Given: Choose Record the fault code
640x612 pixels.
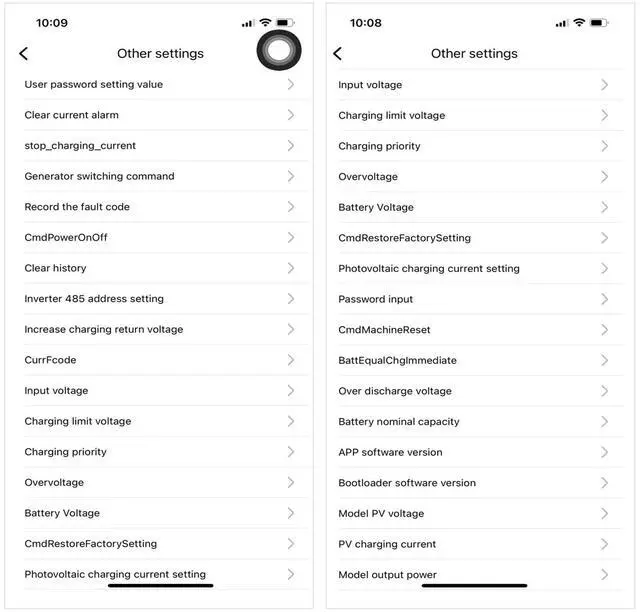Looking at the screenshot, I should (x=77, y=207).
